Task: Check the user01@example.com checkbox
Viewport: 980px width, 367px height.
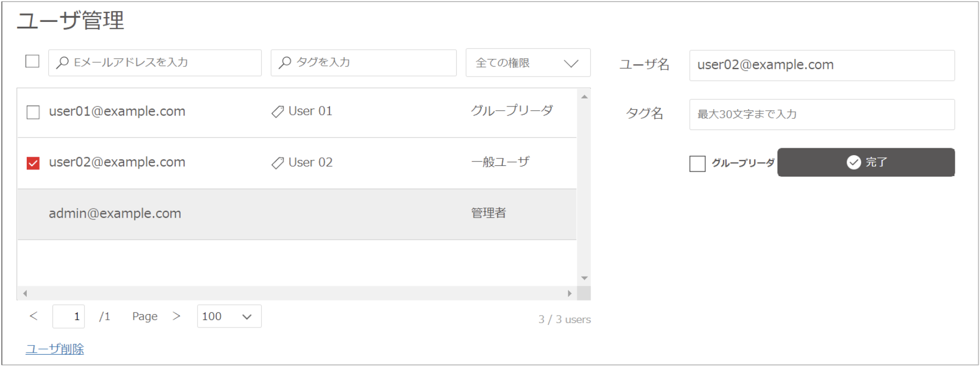Action: (33, 112)
